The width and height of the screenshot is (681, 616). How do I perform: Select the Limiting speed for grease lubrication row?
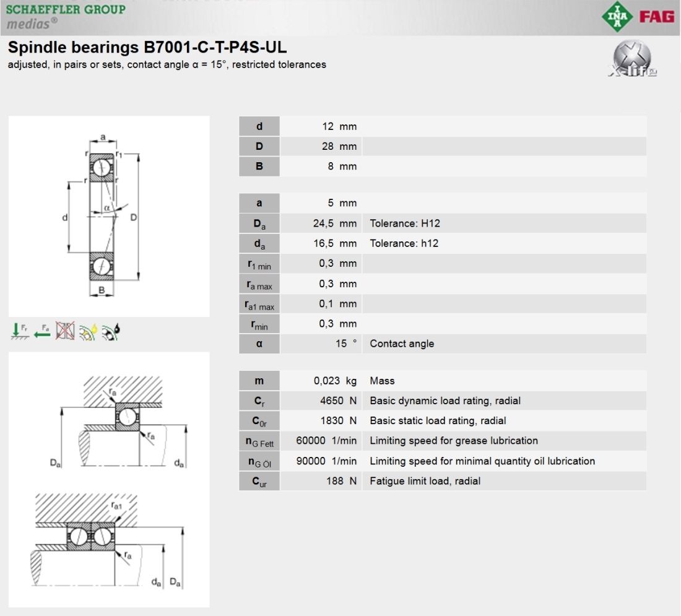coord(442,441)
